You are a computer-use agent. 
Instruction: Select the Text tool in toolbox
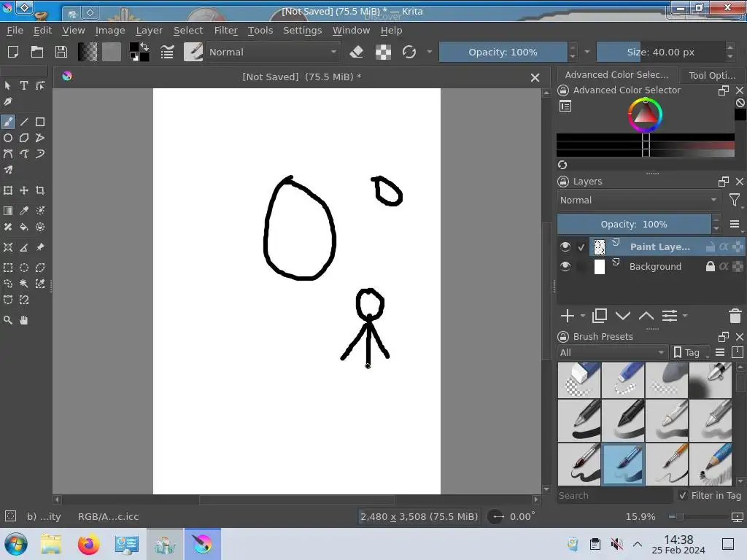click(x=24, y=86)
